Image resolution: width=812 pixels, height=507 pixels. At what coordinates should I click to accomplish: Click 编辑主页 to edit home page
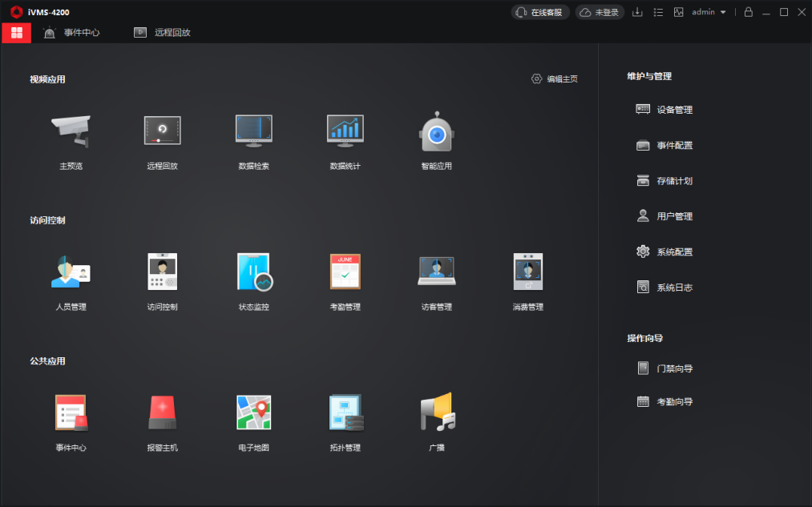[x=555, y=79]
